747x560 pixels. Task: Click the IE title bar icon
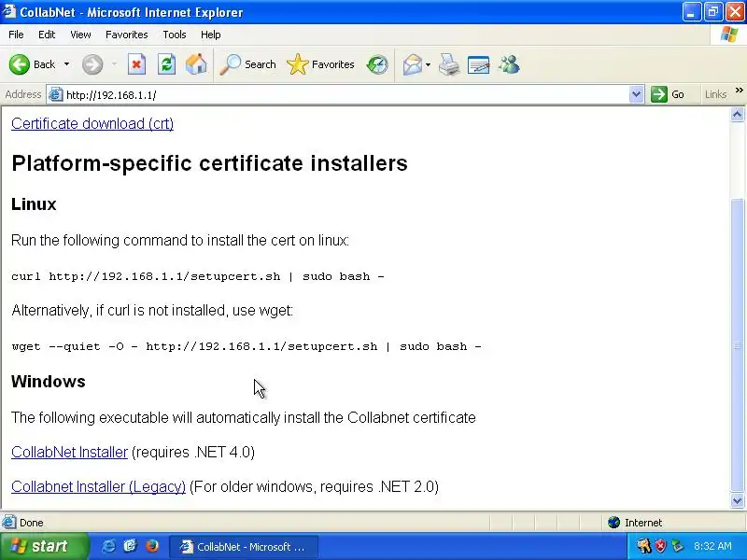pos(8,11)
